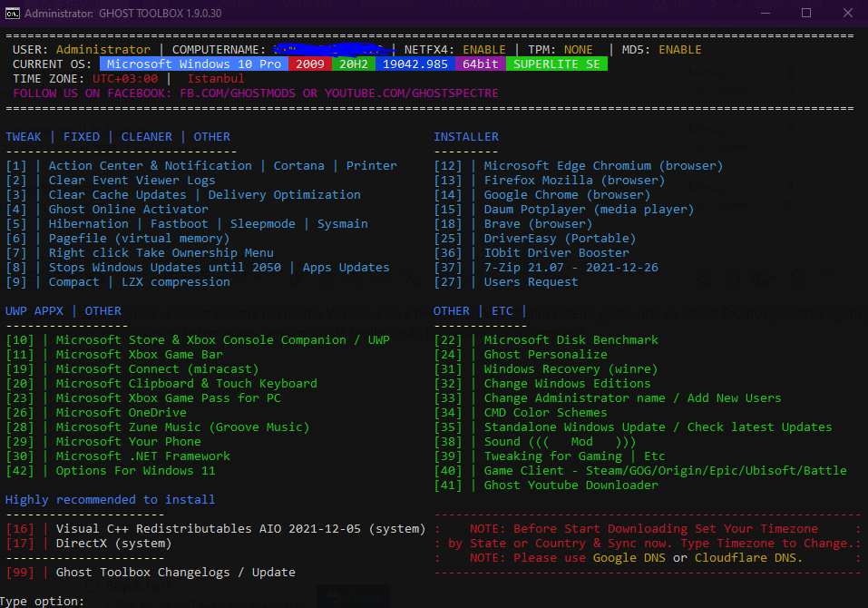Screen dimensions: 868x608
Task: Click 'Ghost Online Activator' entry
Action: (x=129, y=210)
